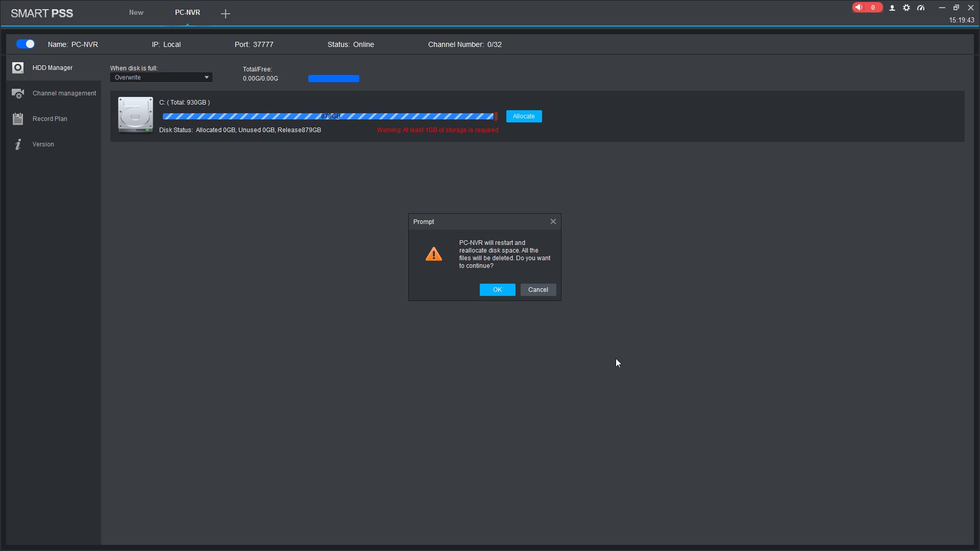The image size is (980, 551).
Task: Open HDD Manager disk icon
Action: 18,68
